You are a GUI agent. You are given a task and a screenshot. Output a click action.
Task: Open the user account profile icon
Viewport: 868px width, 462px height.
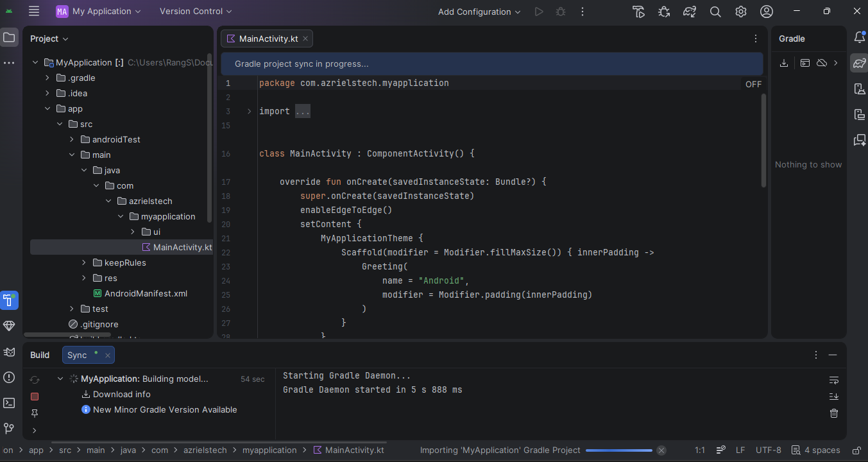coord(767,12)
